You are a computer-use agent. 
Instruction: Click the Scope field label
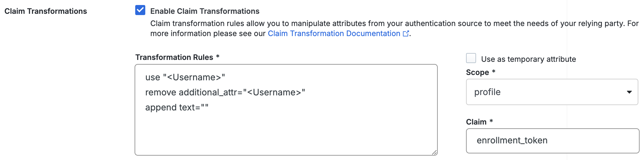[x=477, y=72]
